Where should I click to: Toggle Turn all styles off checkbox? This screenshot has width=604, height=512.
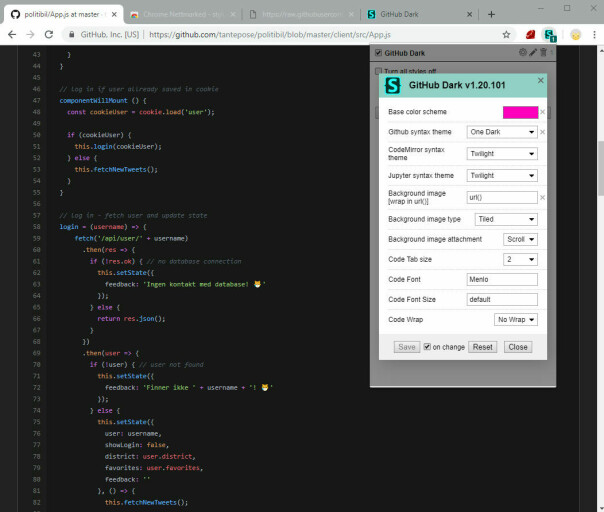pyautogui.click(x=378, y=71)
